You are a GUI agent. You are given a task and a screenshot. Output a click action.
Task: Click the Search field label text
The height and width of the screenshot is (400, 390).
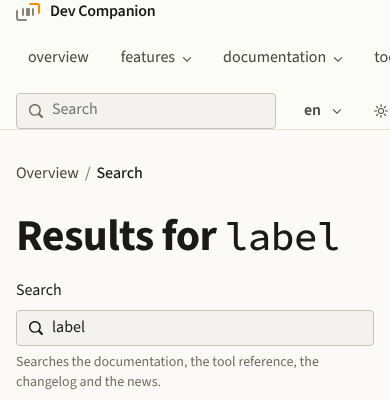39,290
